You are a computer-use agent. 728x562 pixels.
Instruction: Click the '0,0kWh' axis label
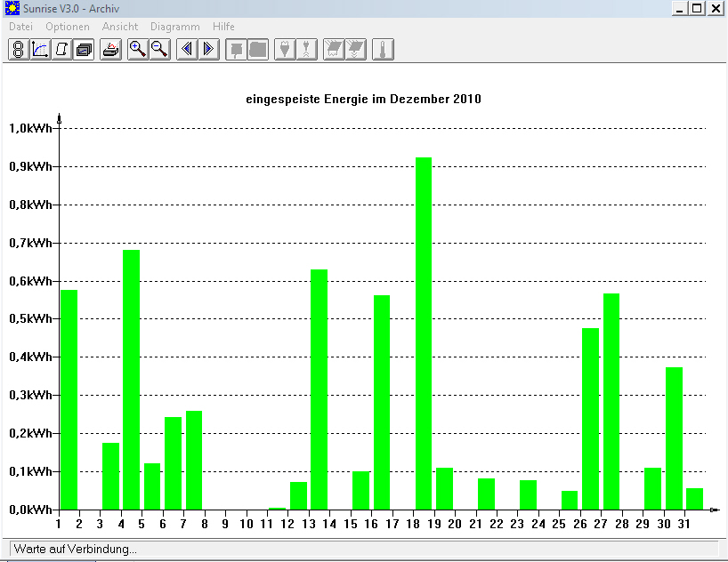click(x=30, y=510)
